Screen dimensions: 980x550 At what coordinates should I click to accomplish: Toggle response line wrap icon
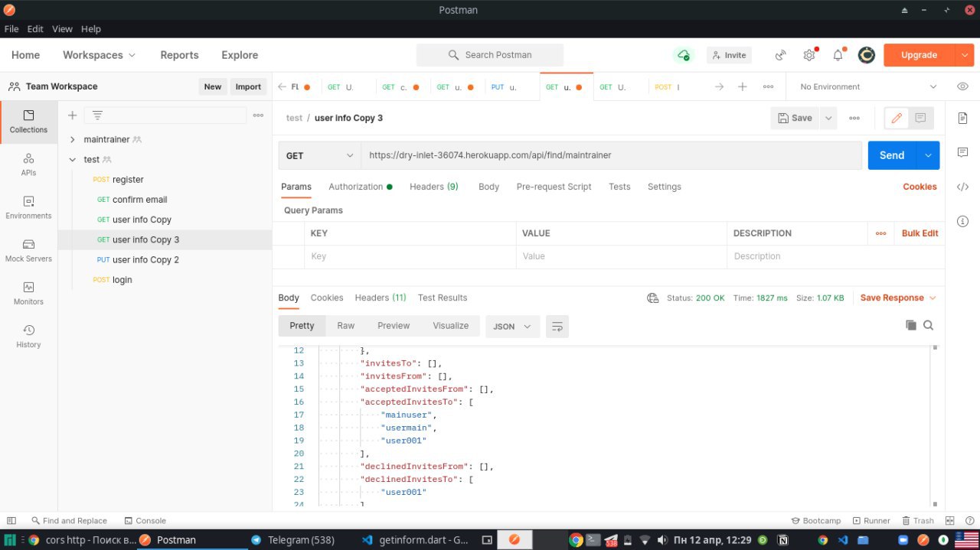tap(557, 326)
